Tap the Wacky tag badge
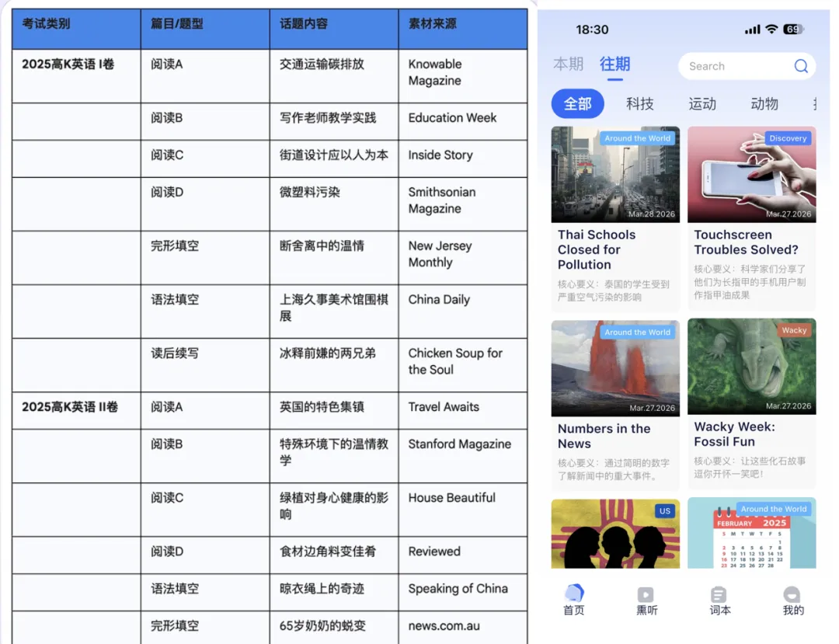 click(x=794, y=330)
